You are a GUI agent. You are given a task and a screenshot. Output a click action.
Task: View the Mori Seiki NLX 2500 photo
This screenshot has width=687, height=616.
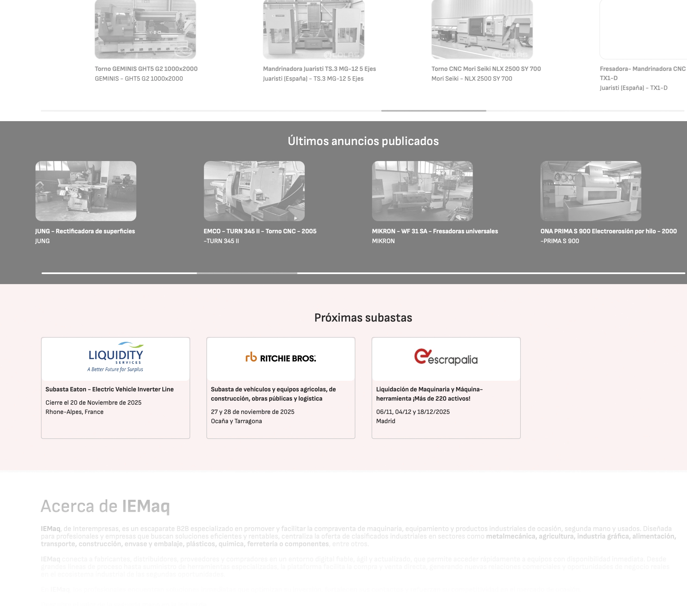point(482,29)
